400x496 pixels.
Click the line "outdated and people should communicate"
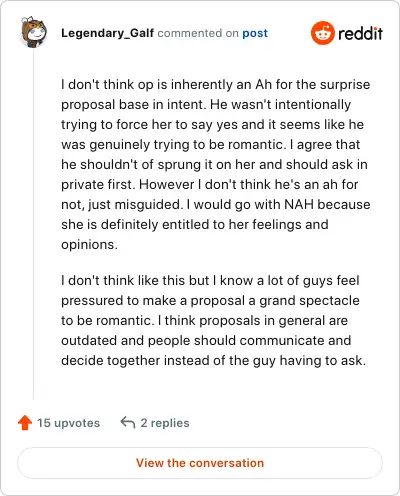click(x=206, y=340)
